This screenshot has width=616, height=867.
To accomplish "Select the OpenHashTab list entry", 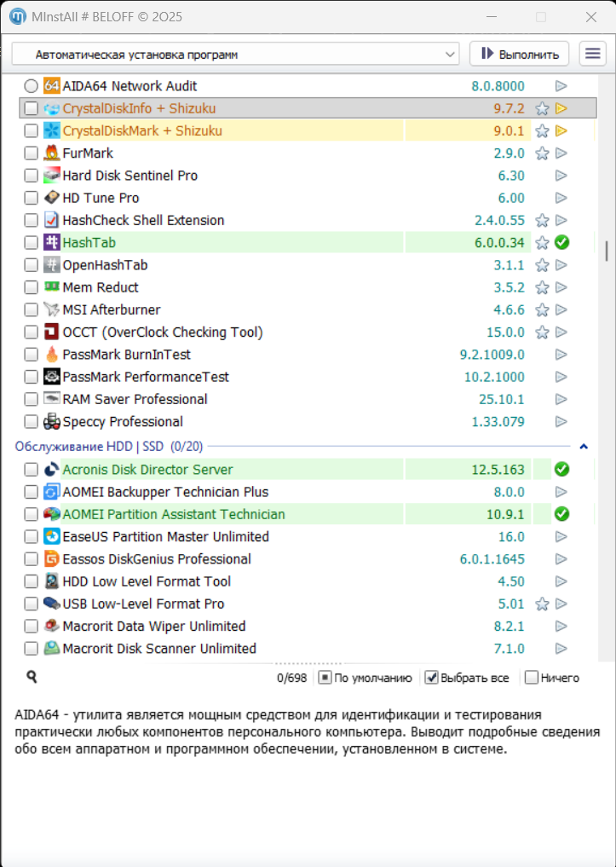I will click(x=105, y=265).
